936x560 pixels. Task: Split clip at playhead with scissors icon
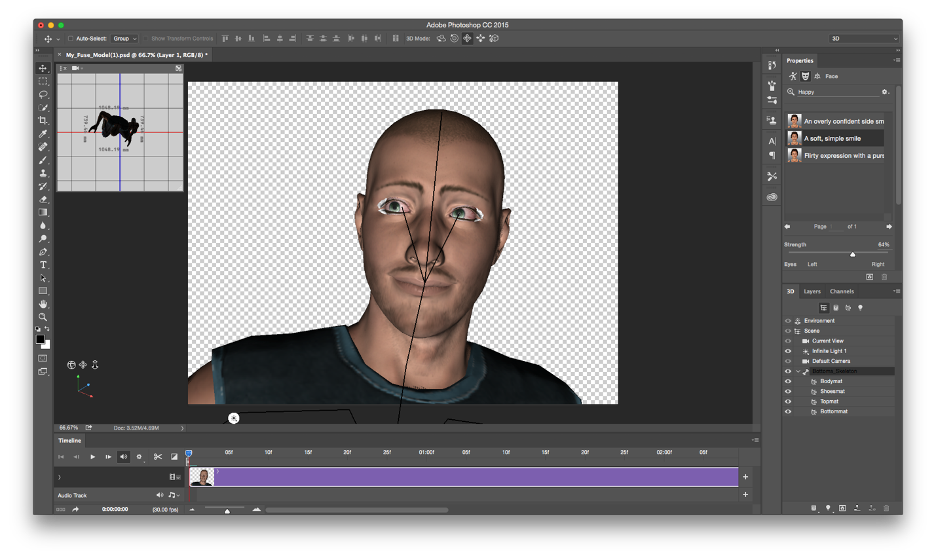point(157,457)
